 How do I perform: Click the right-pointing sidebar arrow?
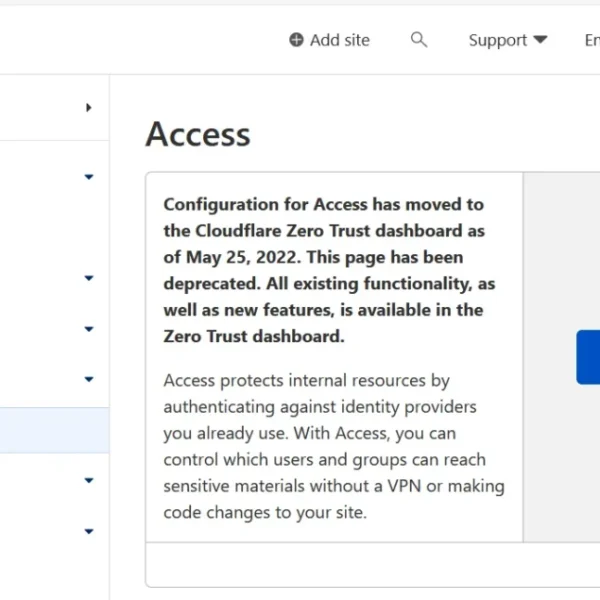(89, 108)
